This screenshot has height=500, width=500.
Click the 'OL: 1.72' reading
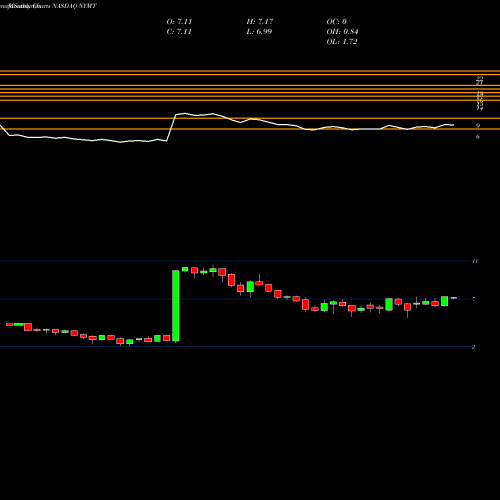[x=342, y=42]
